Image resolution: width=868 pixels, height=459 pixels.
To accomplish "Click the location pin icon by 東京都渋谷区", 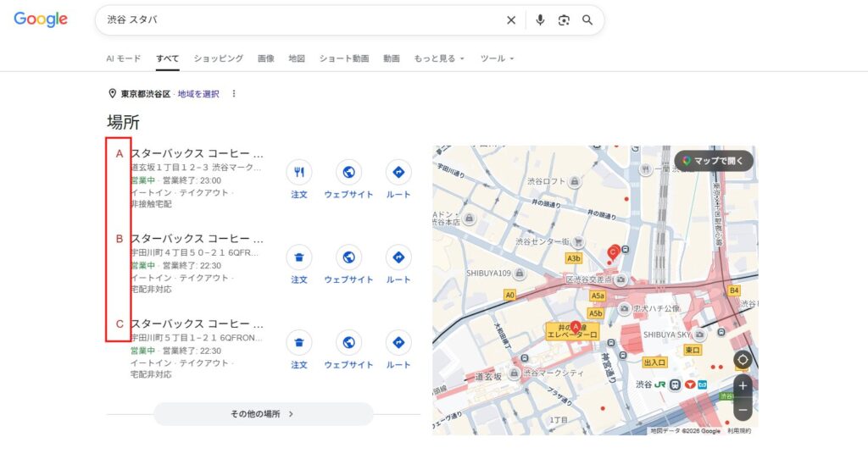I will pos(112,93).
